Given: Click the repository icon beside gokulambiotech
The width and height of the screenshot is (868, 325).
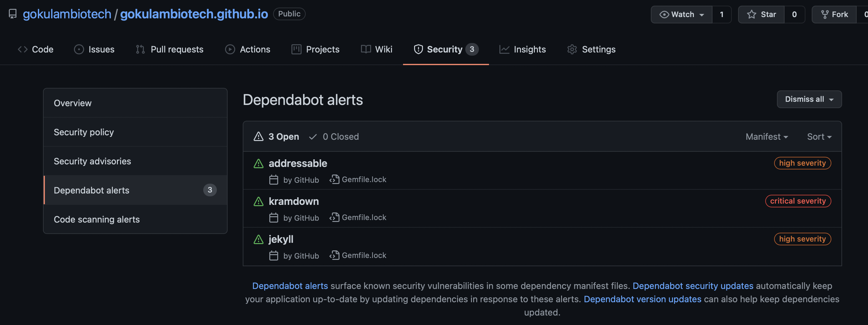Looking at the screenshot, I should (x=12, y=14).
